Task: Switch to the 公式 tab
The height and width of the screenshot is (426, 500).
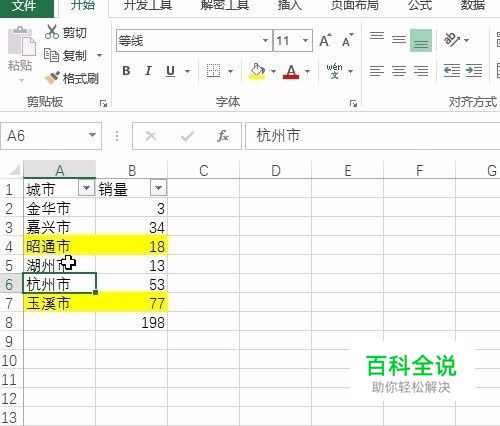Action: tap(420, 5)
